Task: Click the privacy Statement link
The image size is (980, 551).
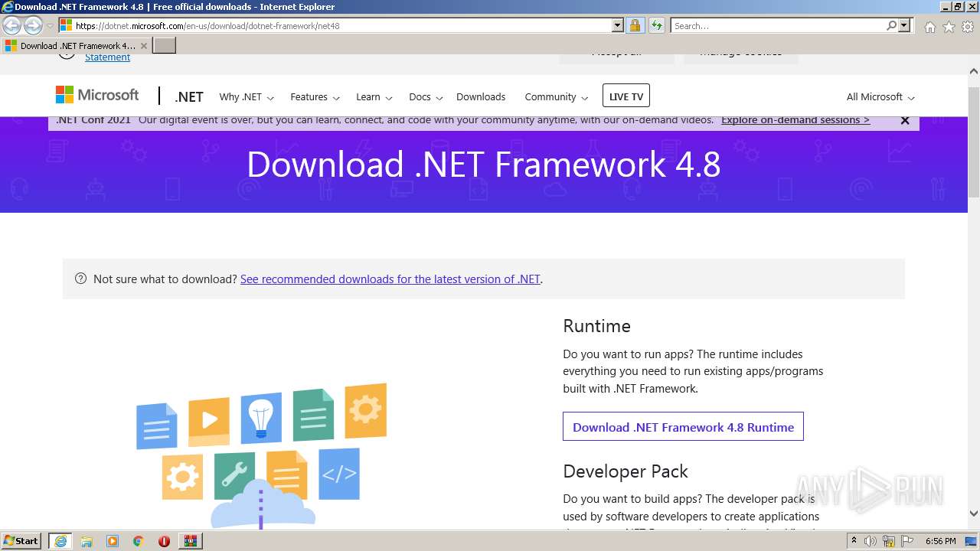Action: 107,57
